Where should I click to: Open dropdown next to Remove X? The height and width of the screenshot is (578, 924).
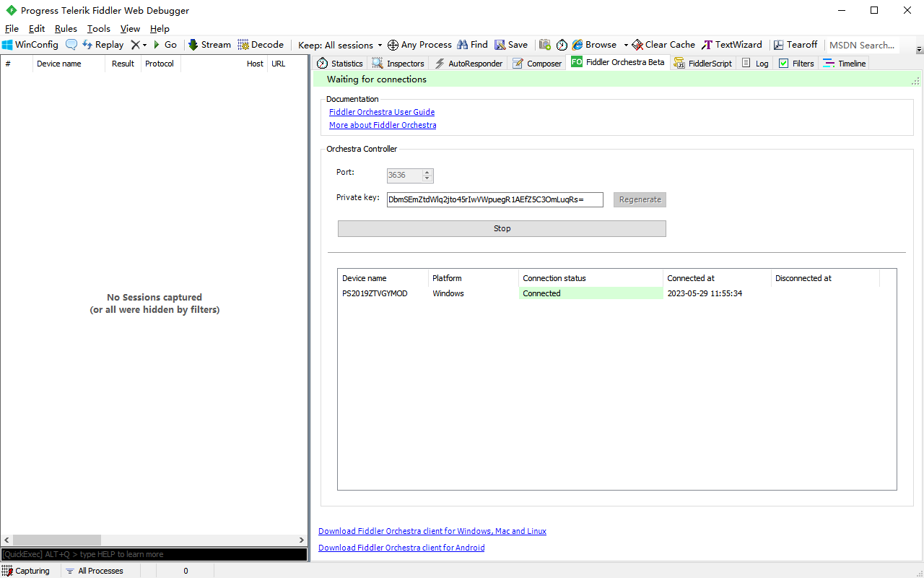pos(144,45)
